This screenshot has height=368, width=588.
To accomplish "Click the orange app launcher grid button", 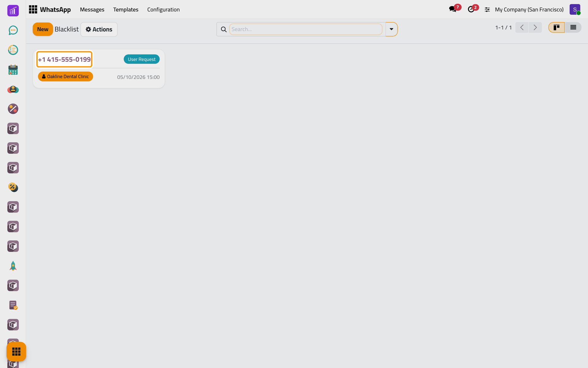I will pyautogui.click(x=16, y=351).
